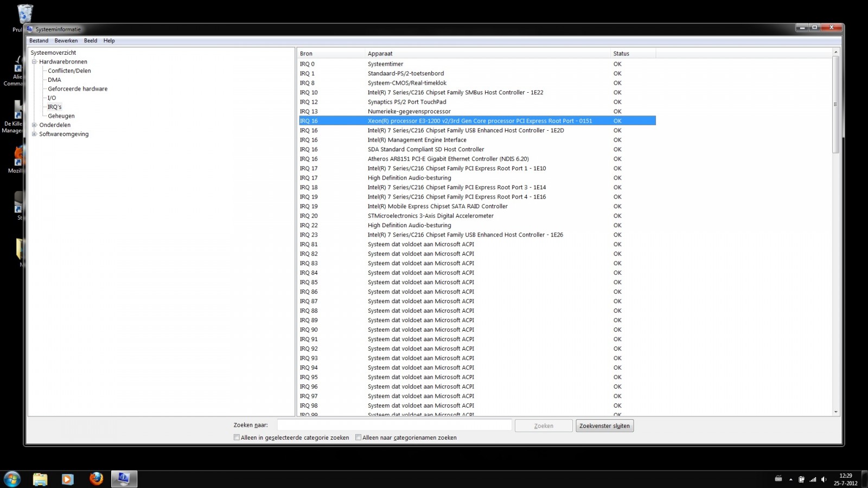Select Intel(R) Management Engine Interface row
The width and height of the screenshot is (868, 488).
pyautogui.click(x=477, y=140)
